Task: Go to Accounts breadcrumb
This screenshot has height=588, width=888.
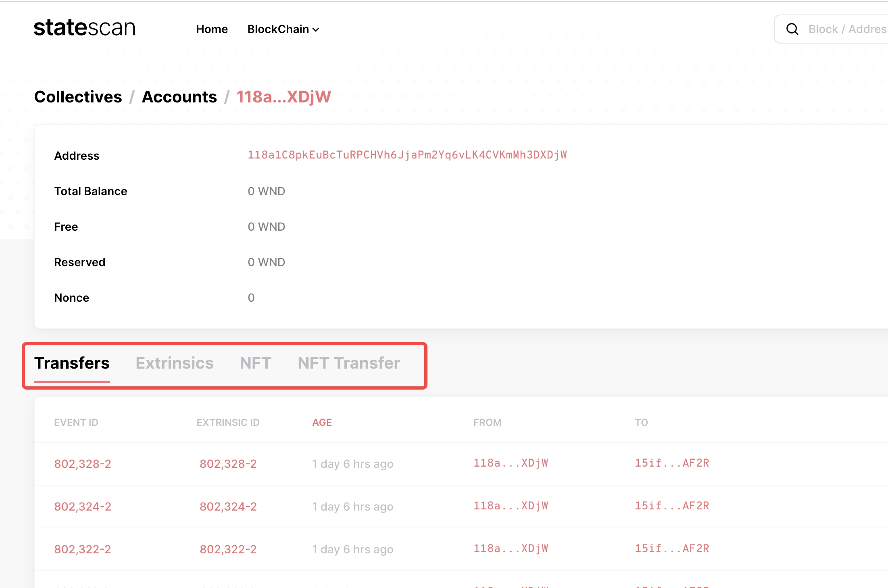Action: click(x=179, y=97)
